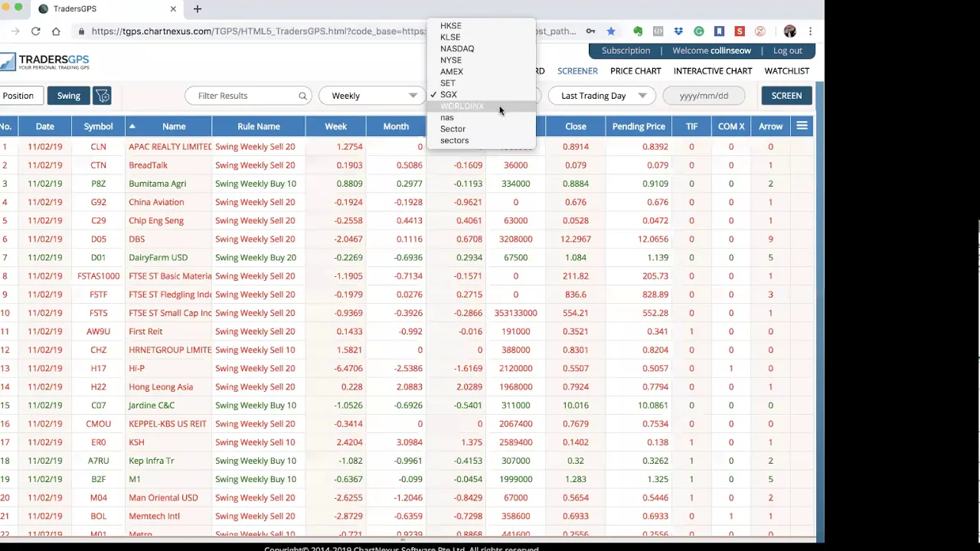Open the column options hamburger menu

coord(802,126)
